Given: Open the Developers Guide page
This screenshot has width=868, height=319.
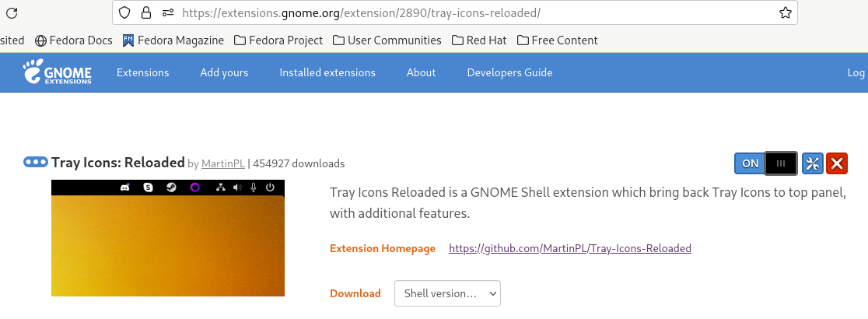Looking at the screenshot, I should (509, 72).
